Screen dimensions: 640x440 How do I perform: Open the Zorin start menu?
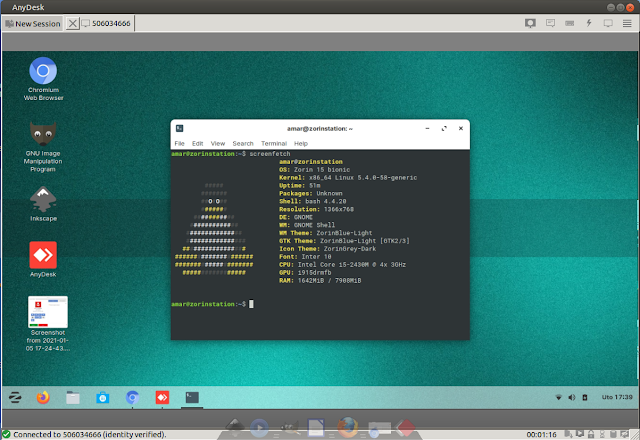(16, 397)
